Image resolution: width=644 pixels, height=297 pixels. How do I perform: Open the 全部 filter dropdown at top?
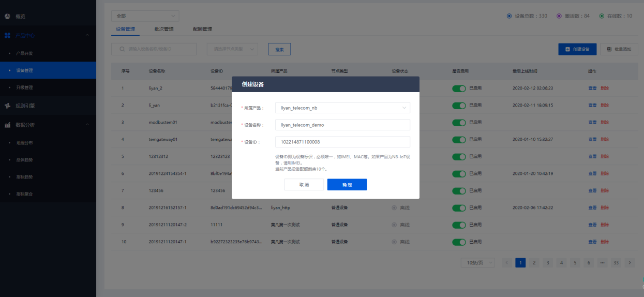(145, 16)
